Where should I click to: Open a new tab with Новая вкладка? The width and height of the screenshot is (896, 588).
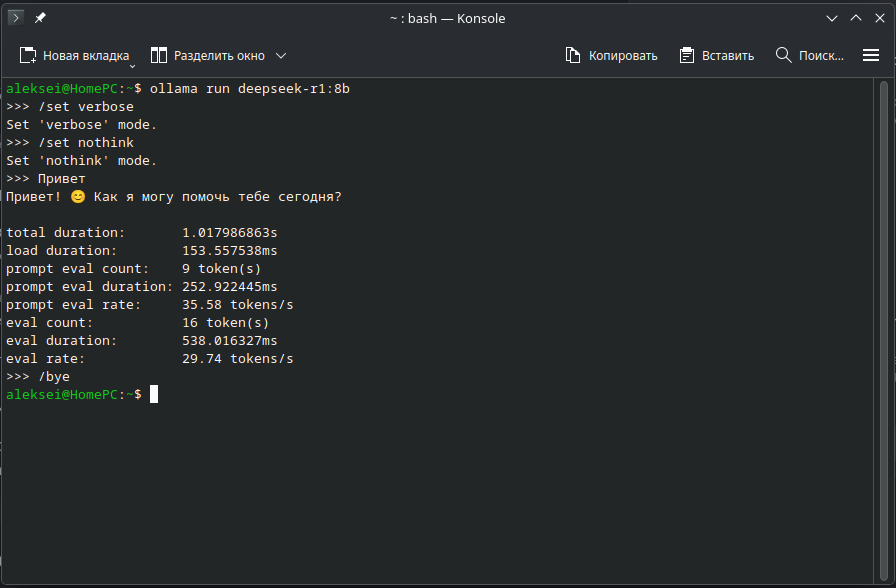74,55
